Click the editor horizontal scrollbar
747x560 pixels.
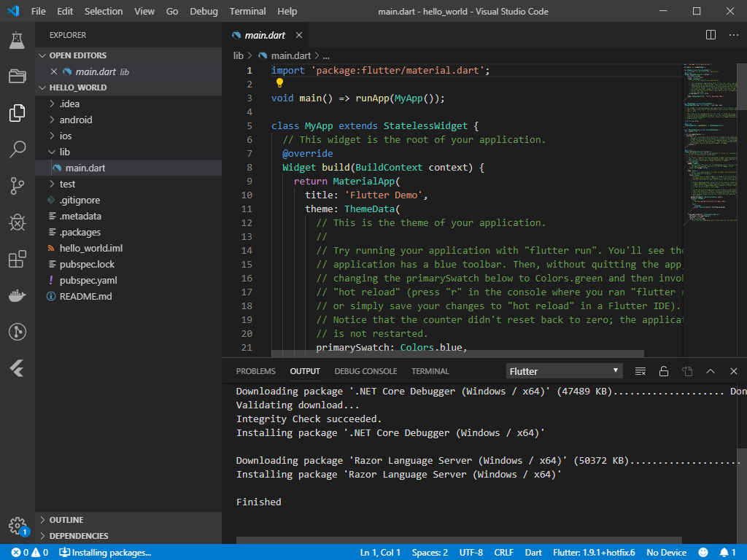(457, 354)
